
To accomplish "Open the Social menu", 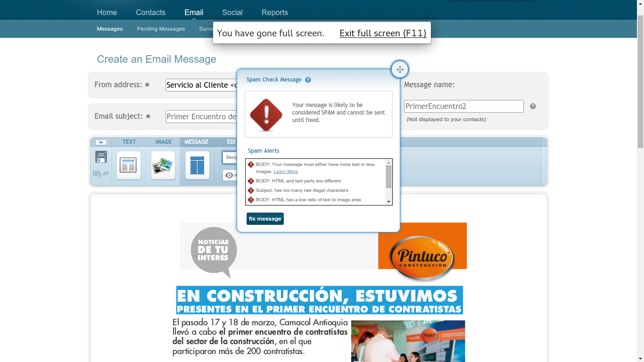I will (232, 12).
